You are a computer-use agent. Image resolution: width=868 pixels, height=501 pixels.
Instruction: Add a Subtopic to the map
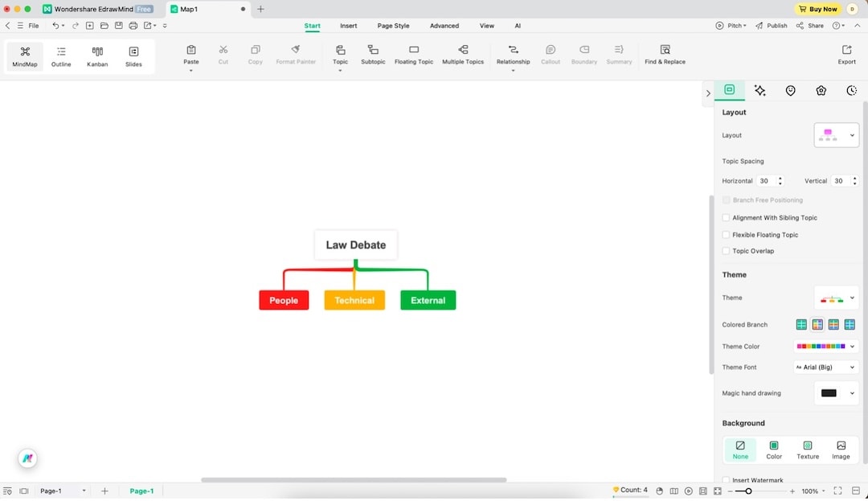pos(372,55)
